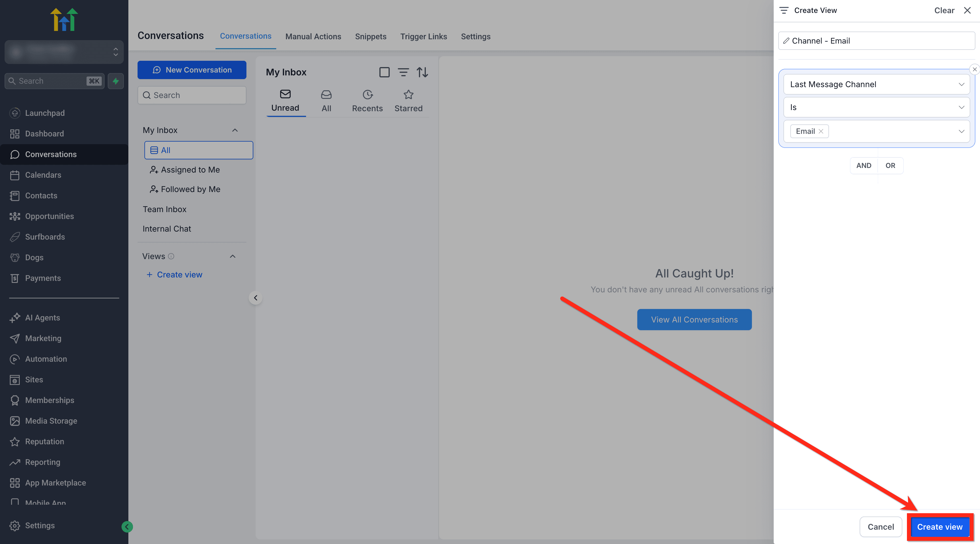Click the blue Create view button
The width and height of the screenshot is (980, 544).
[940, 527]
